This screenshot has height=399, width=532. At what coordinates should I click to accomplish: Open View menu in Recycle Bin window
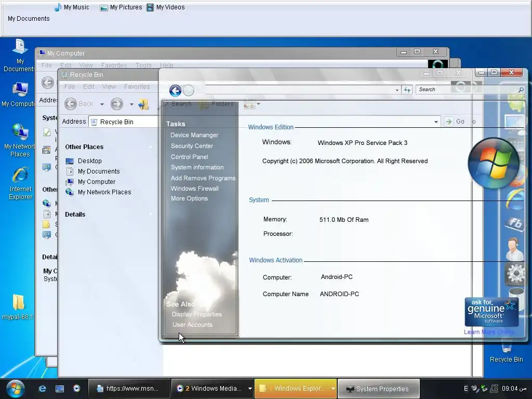109,87
